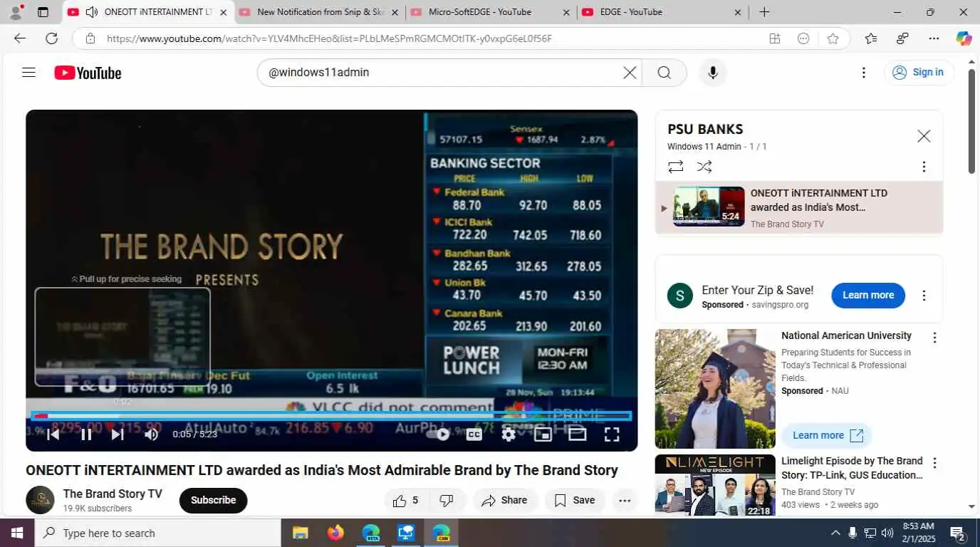Image resolution: width=980 pixels, height=547 pixels.
Task: Seek on the video progress bar
Action: (332, 416)
